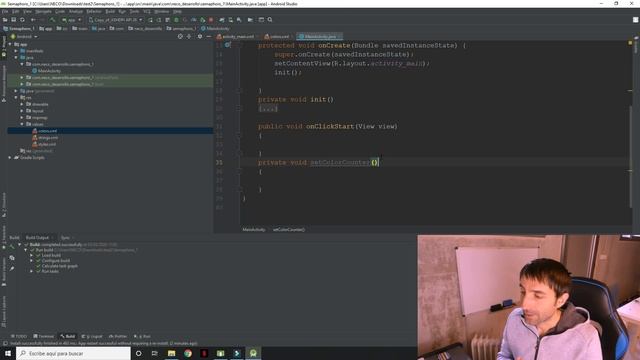The height and width of the screenshot is (360, 640).
Task: Expand the Gradle Scripts node
Action: [x=10, y=158]
